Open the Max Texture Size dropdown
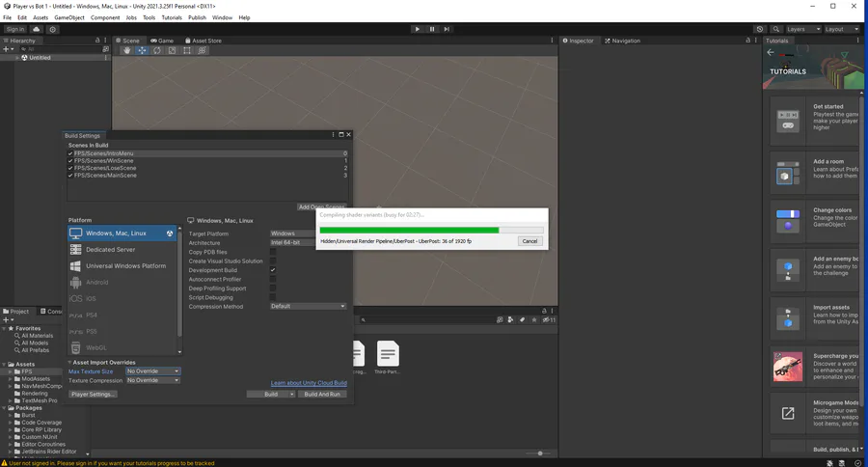The width and height of the screenshot is (868, 467). pos(152,371)
